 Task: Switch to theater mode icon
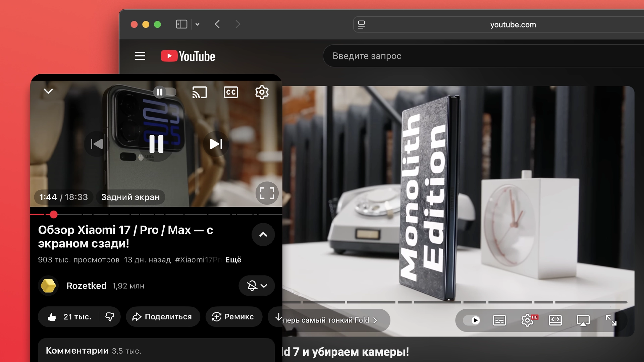556,320
